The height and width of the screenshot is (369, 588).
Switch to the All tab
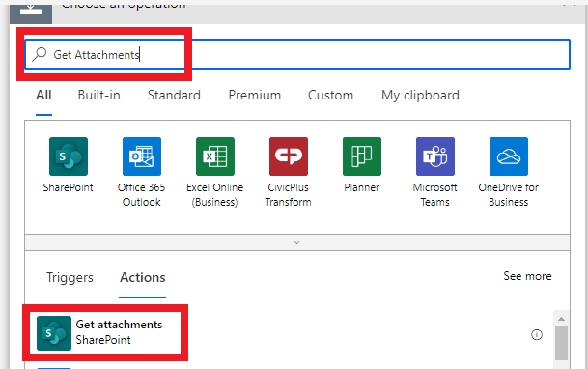43,95
